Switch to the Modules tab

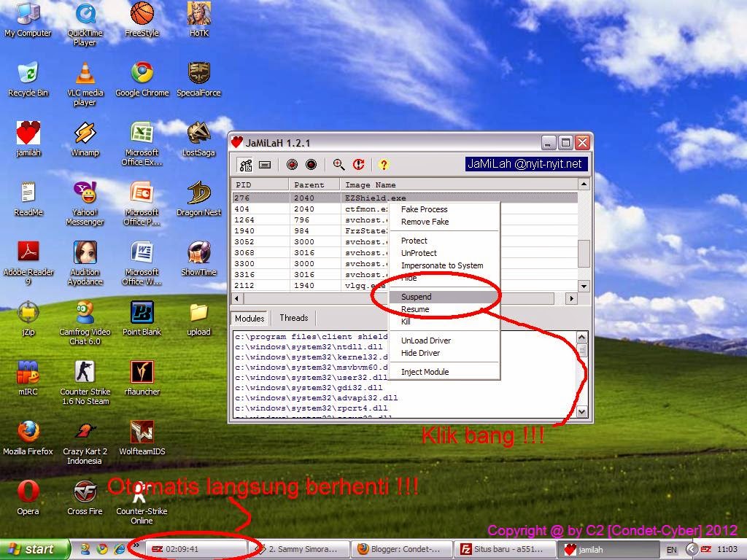click(249, 318)
